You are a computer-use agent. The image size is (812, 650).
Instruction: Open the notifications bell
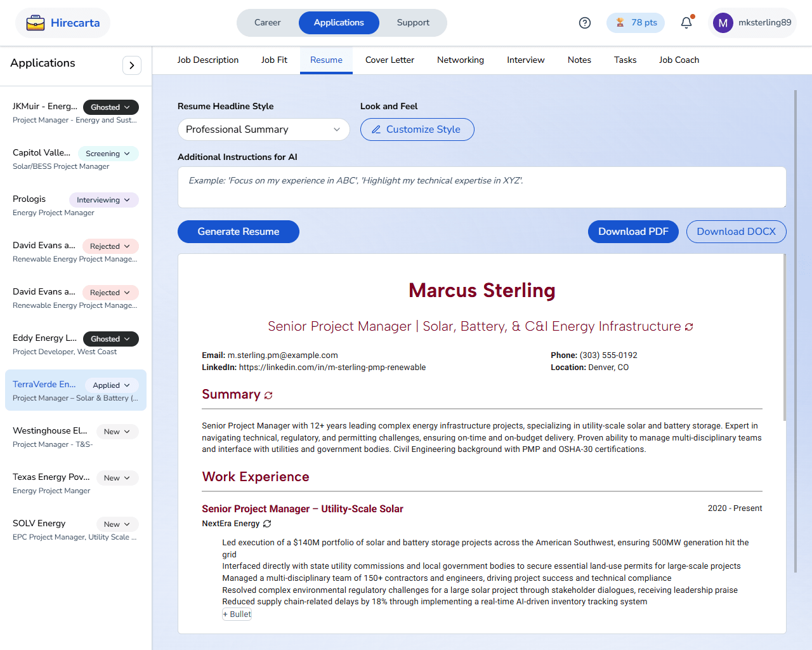point(686,23)
